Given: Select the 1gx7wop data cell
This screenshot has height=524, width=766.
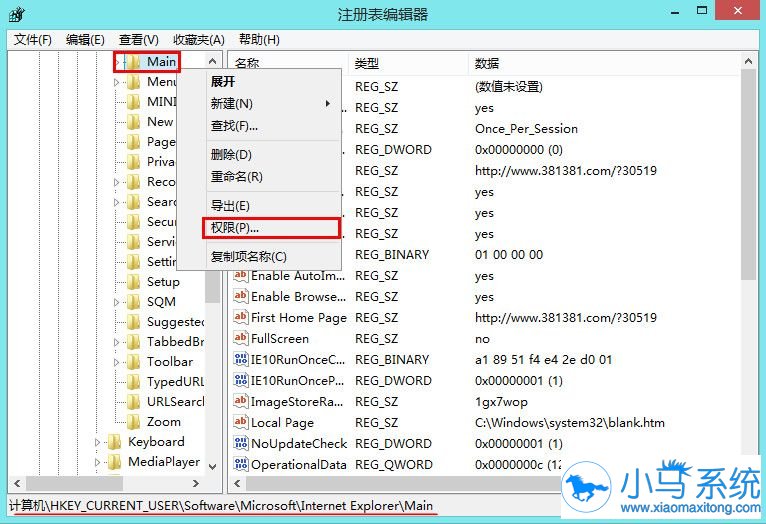Looking at the screenshot, I should click(x=501, y=402).
